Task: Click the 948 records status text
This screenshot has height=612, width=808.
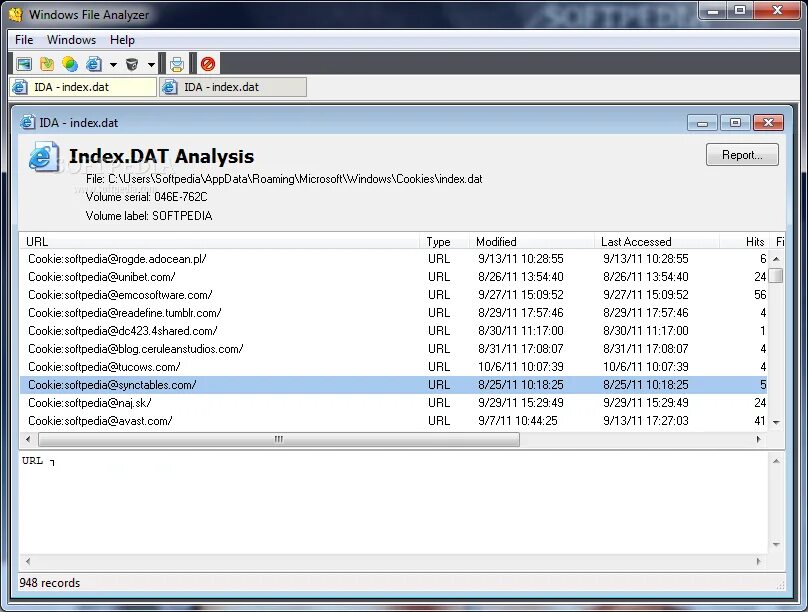Action: [x=49, y=583]
